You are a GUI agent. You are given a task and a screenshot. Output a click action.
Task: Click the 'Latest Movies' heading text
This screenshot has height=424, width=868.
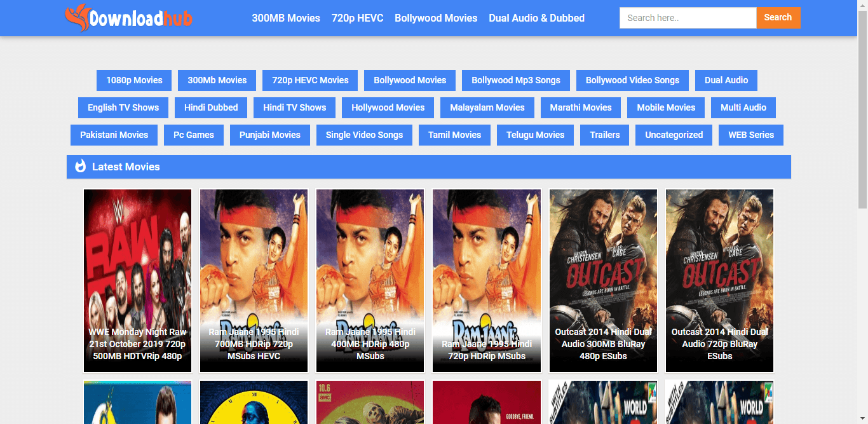point(126,167)
